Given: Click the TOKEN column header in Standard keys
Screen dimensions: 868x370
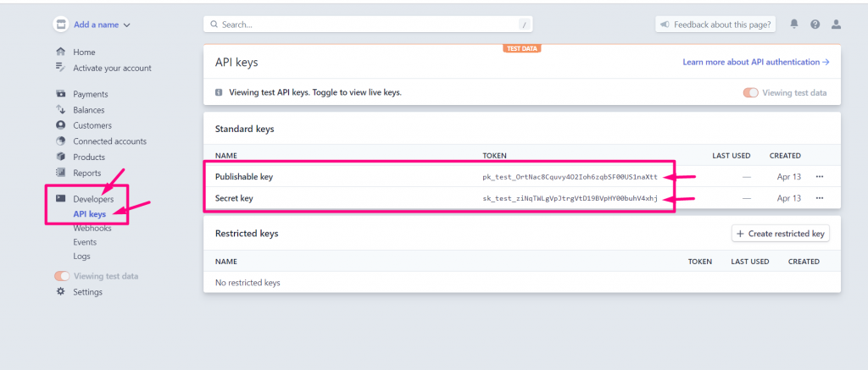Looking at the screenshot, I should point(494,156).
